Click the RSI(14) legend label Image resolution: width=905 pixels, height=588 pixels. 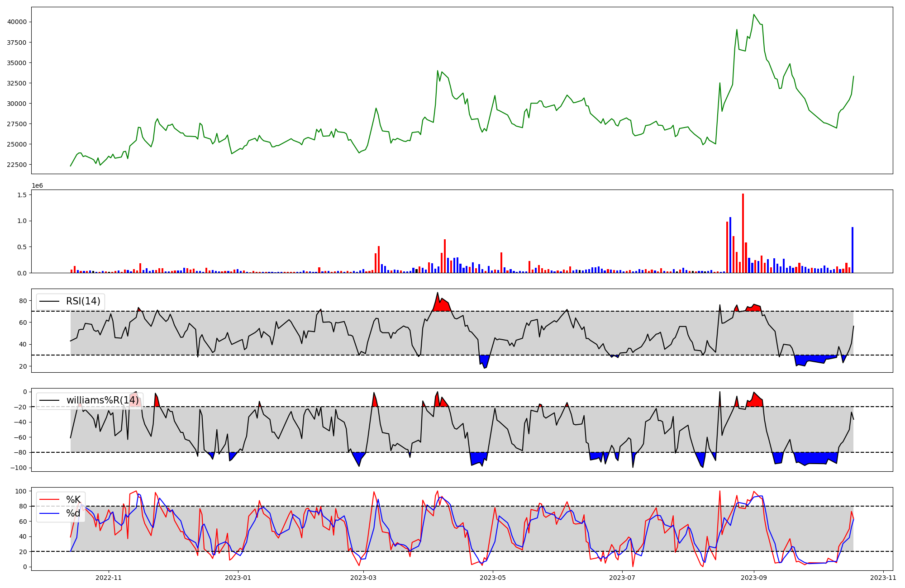pos(83,301)
